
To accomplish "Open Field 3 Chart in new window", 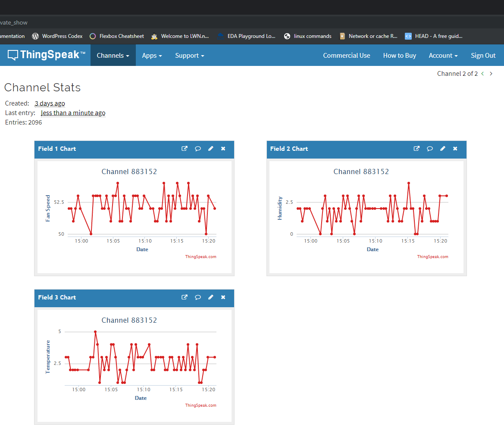I will 185,297.
